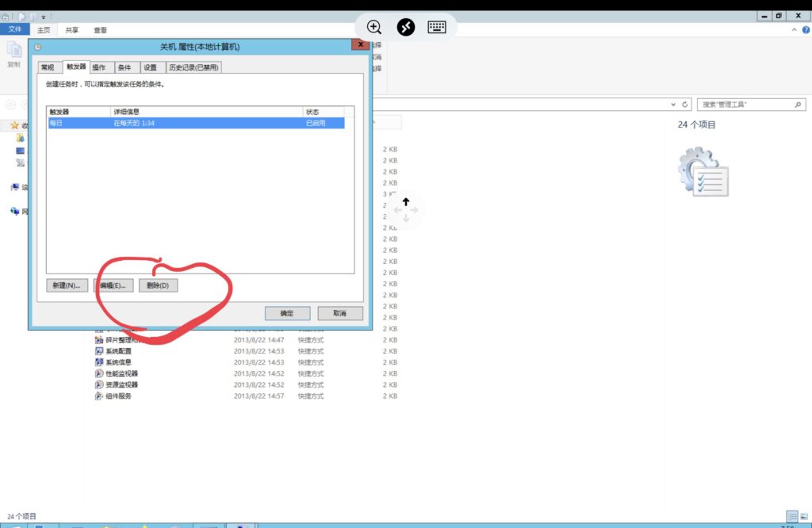The height and width of the screenshot is (528, 812).
Task: Click the 系统信息 shortcut icon
Action: 99,362
